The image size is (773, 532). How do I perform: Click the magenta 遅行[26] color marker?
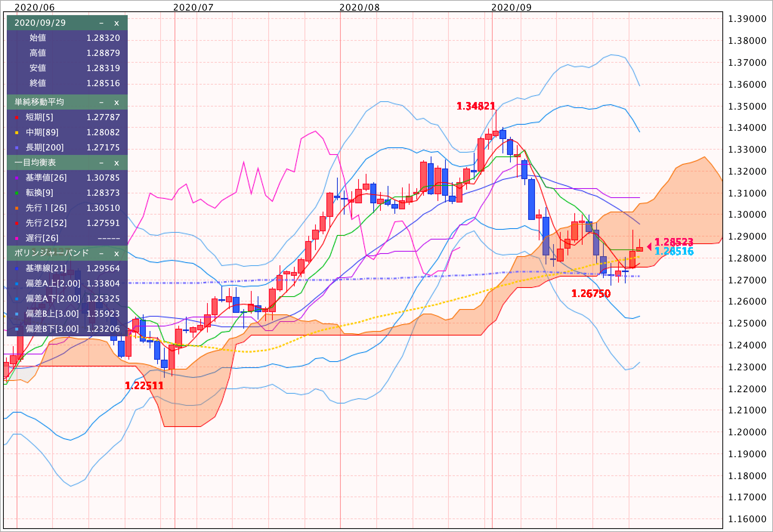[x=17, y=239]
